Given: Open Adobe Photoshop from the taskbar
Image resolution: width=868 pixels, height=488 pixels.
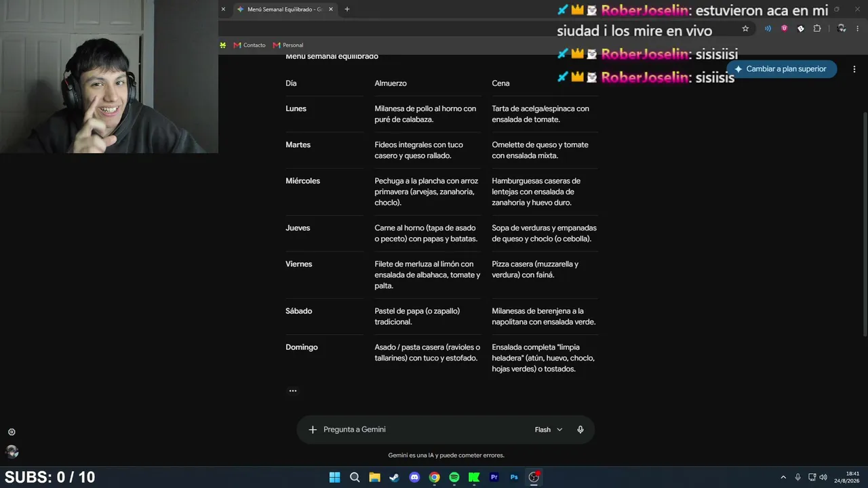Looking at the screenshot, I should point(514,477).
